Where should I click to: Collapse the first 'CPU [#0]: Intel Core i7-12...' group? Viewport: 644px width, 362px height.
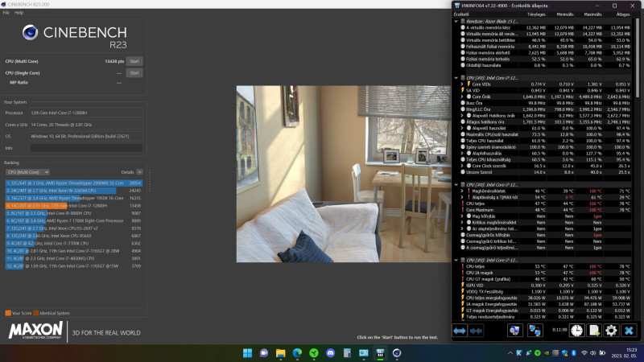click(456, 78)
